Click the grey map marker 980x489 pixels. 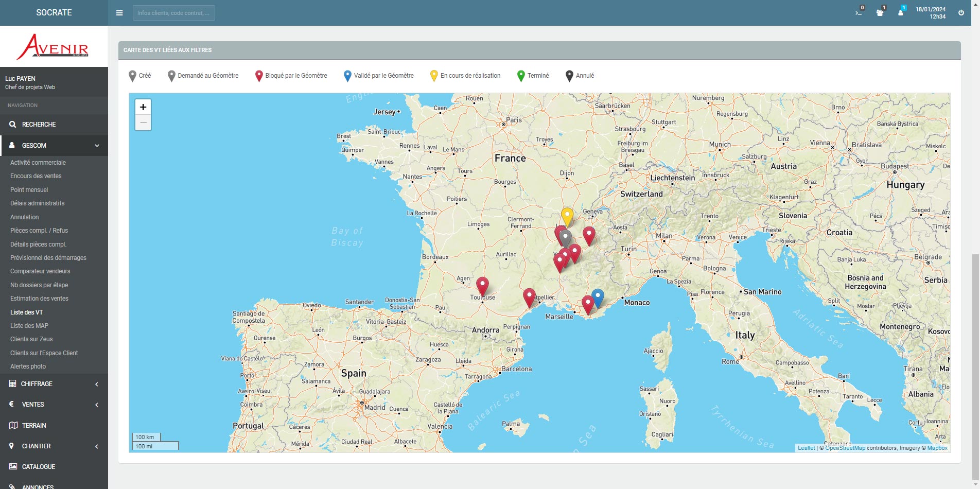(x=566, y=237)
